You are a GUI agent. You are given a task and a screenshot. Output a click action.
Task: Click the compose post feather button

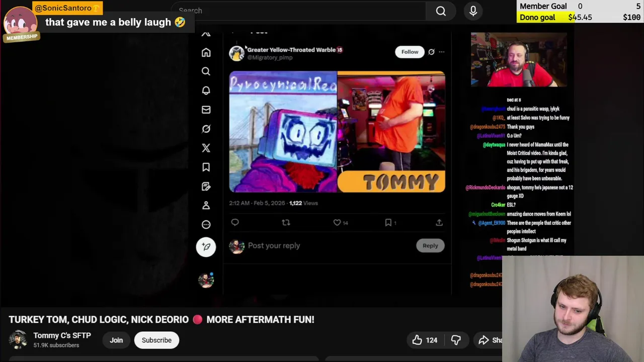click(x=206, y=247)
